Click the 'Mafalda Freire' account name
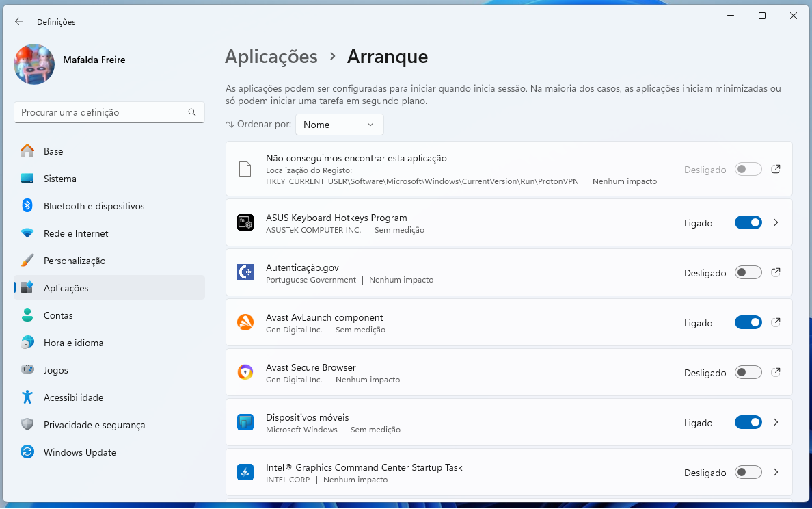 pos(94,60)
